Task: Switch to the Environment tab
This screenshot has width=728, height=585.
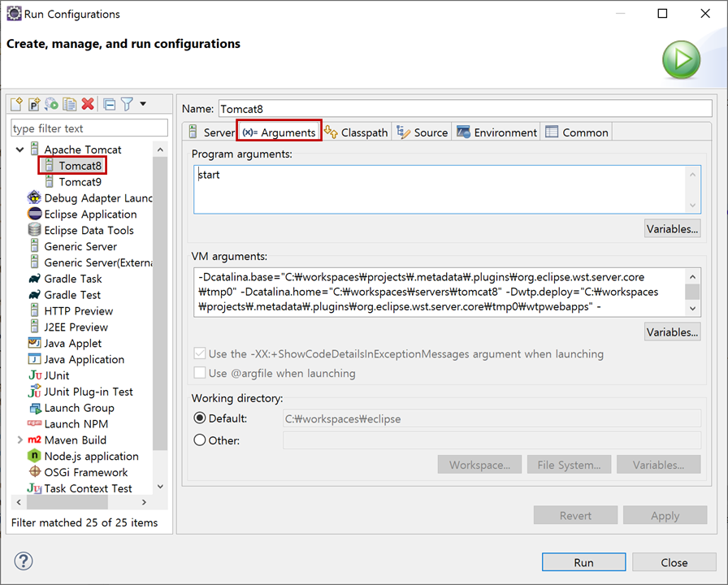Action: pyautogui.click(x=496, y=132)
